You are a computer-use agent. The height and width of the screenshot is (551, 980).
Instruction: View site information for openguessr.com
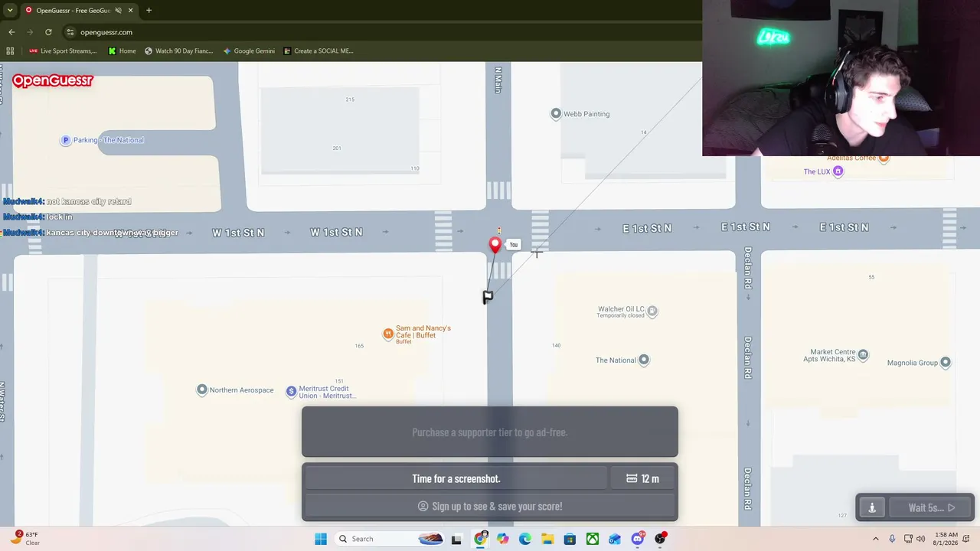coord(70,32)
